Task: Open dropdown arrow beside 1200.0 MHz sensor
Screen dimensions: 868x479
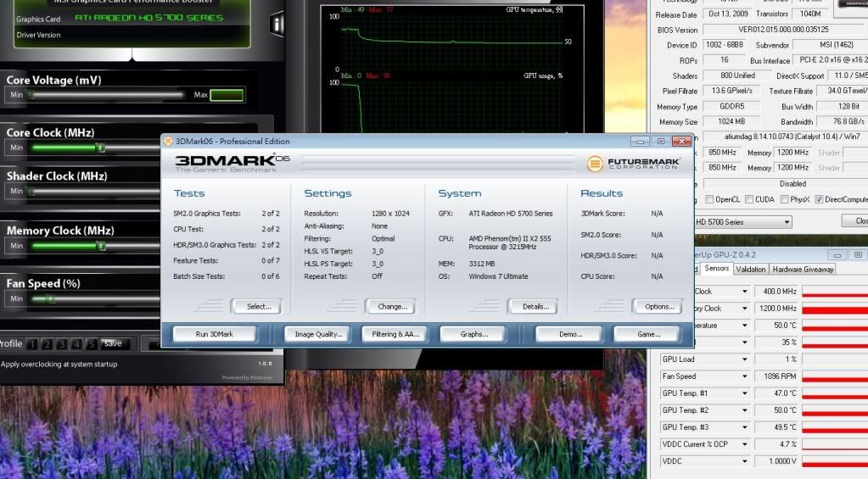Action: pyautogui.click(x=745, y=308)
